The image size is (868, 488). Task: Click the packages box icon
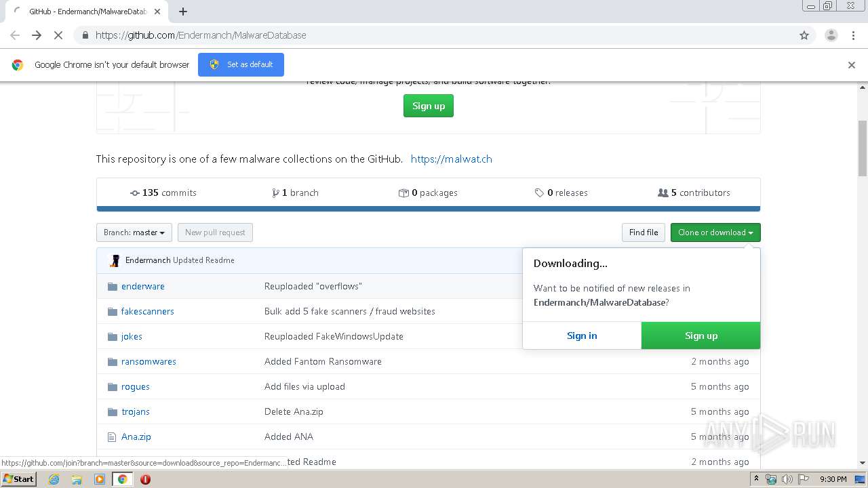point(403,193)
